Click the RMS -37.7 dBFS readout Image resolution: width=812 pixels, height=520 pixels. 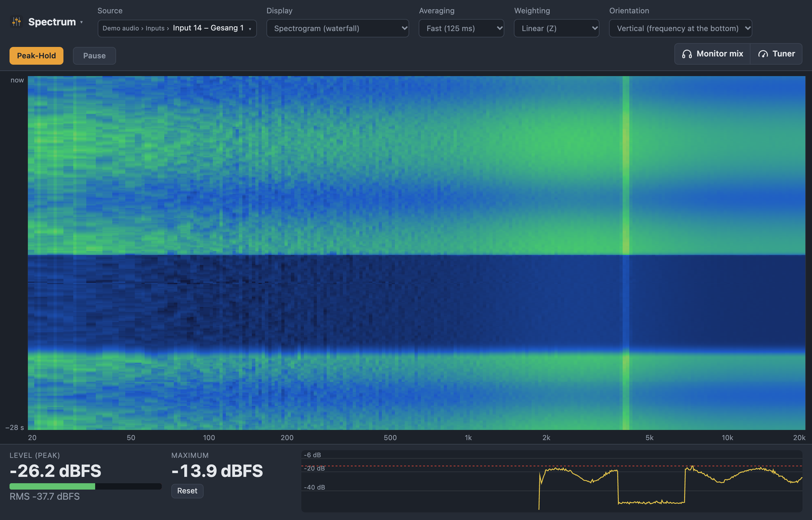(45, 497)
